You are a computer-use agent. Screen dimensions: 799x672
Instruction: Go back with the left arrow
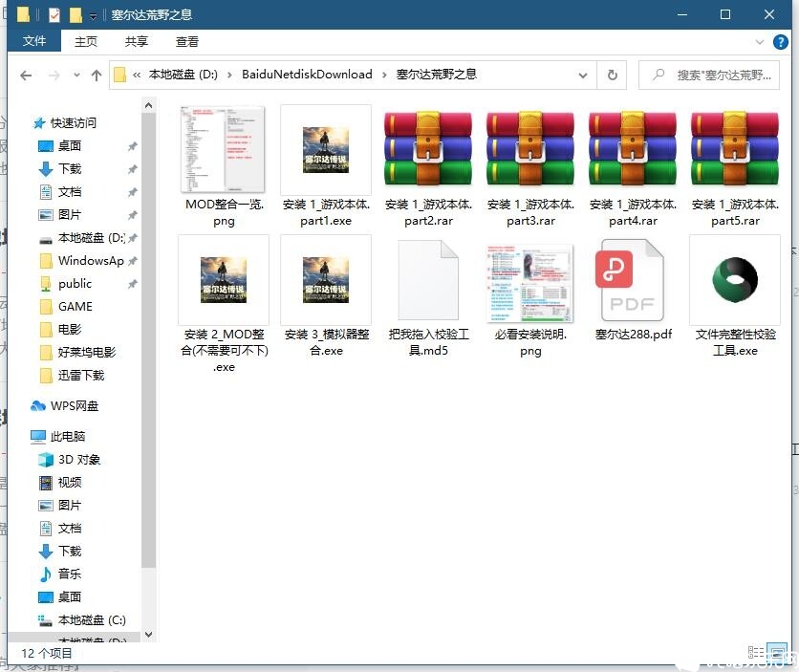click(26, 76)
